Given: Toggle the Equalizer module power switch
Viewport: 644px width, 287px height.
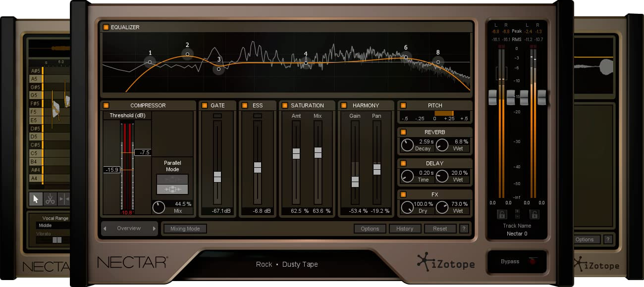Looking at the screenshot, I should coord(105,27).
